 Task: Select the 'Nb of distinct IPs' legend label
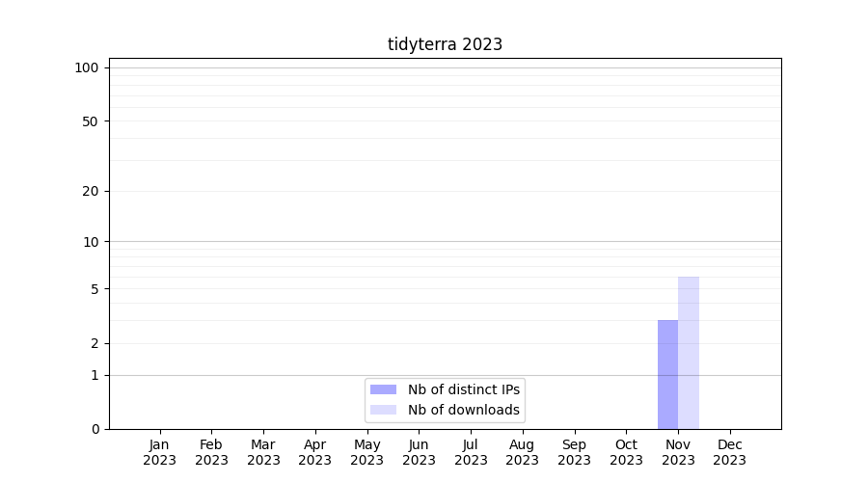pyautogui.click(x=463, y=389)
